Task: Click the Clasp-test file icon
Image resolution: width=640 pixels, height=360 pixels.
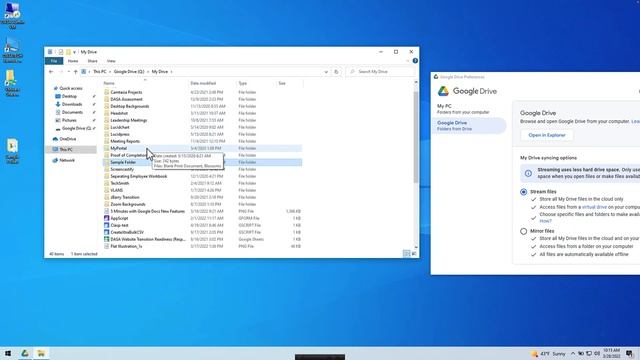Action: click(x=107, y=225)
